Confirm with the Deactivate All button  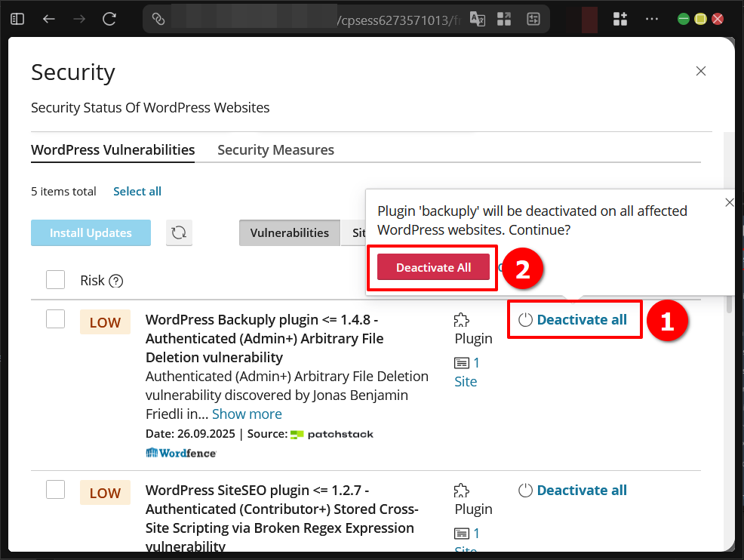click(432, 267)
